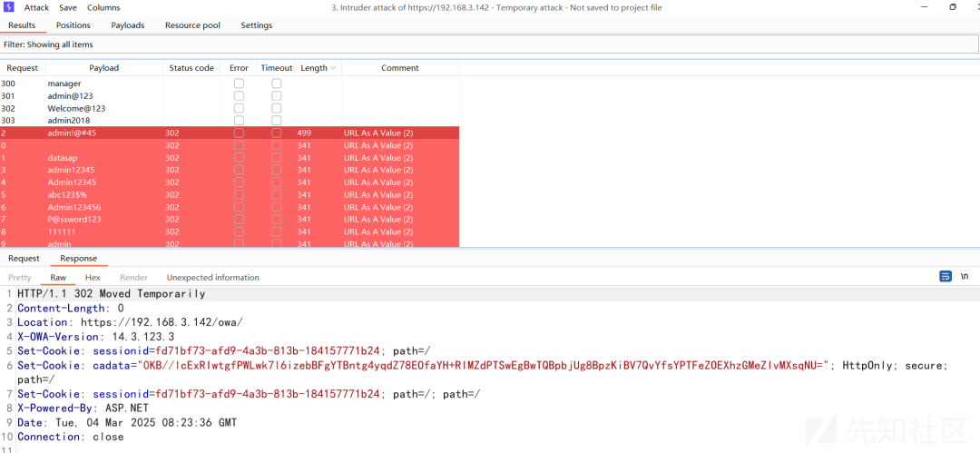980x453 pixels.
Task: Select the datasap payload row
Action: pyautogui.click(x=230, y=158)
